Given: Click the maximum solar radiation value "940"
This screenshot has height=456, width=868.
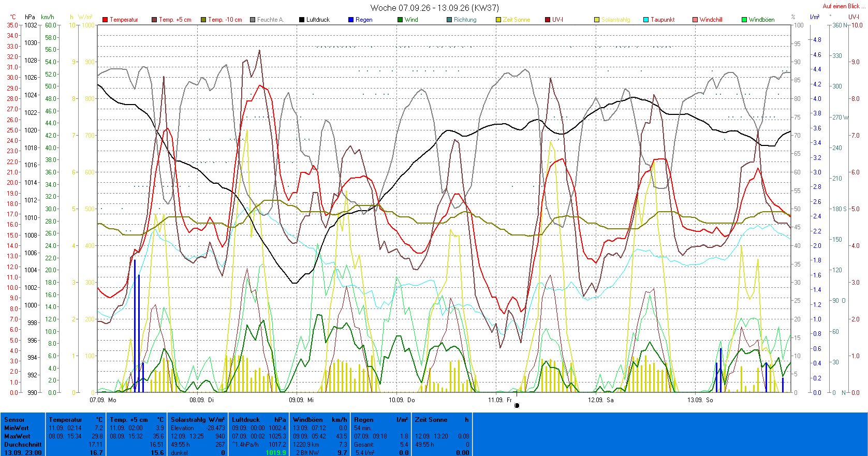Looking at the screenshot, I should [220, 436].
